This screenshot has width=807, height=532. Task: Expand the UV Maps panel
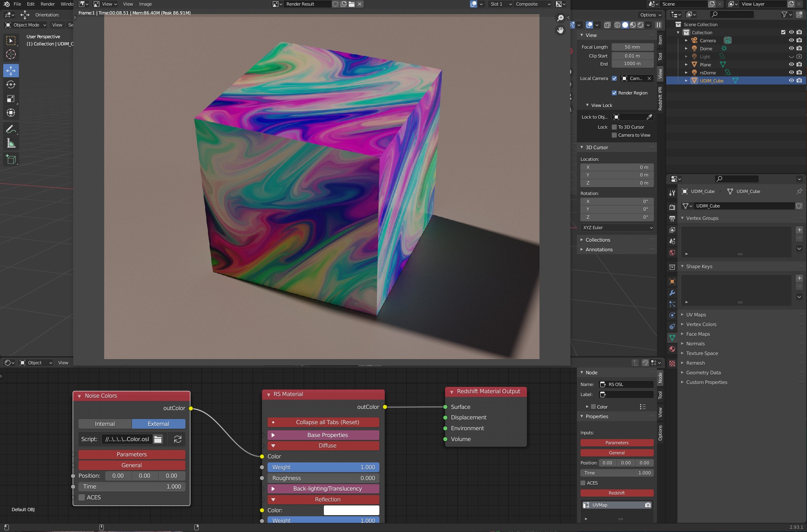[696, 314]
